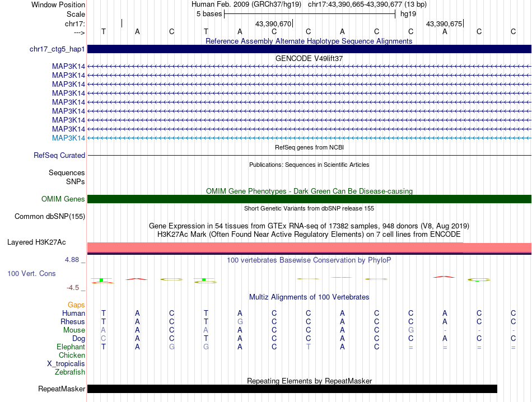Select the Mouse alignment row label
Screen dimensions: 532x402
point(74,330)
